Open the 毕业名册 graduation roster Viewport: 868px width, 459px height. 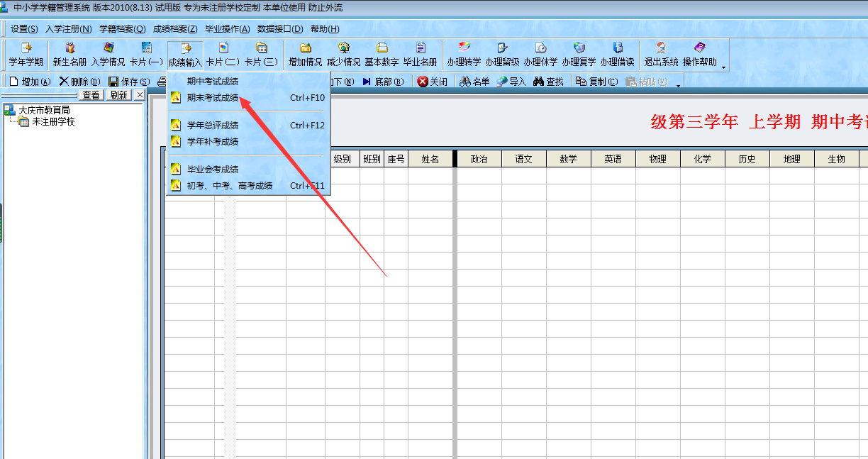420,55
